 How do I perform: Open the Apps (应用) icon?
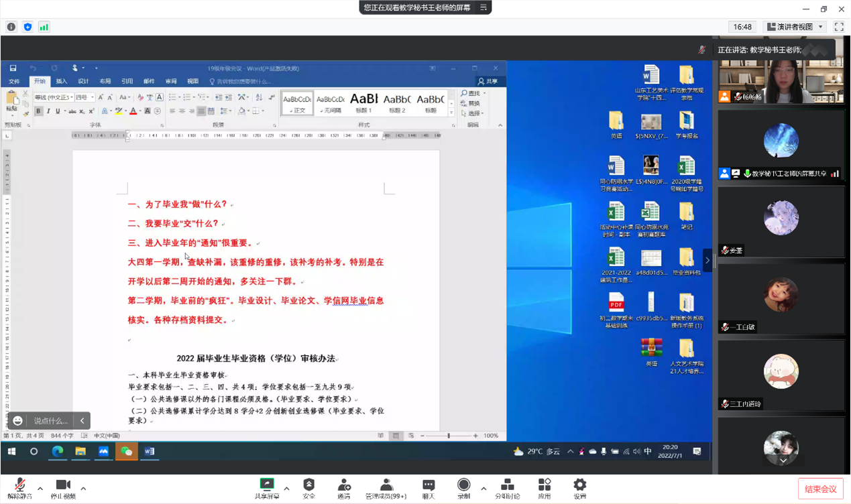(x=545, y=487)
